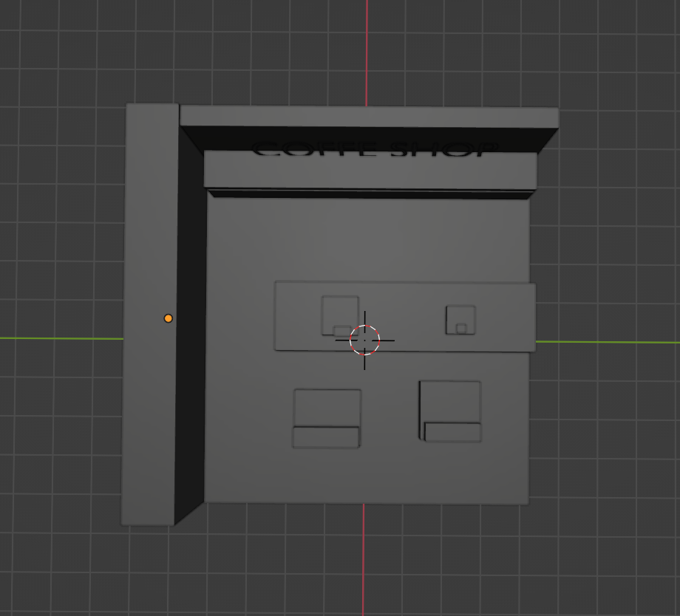This screenshot has height=616, width=680.
Task: Select tiny cube inside left counter box
Action: point(342,331)
